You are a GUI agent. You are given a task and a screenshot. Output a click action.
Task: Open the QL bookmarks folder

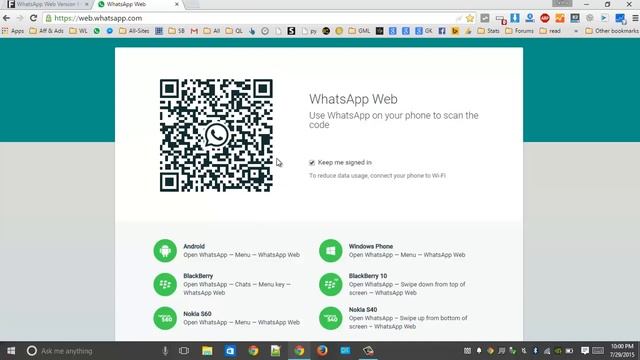tap(234, 31)
